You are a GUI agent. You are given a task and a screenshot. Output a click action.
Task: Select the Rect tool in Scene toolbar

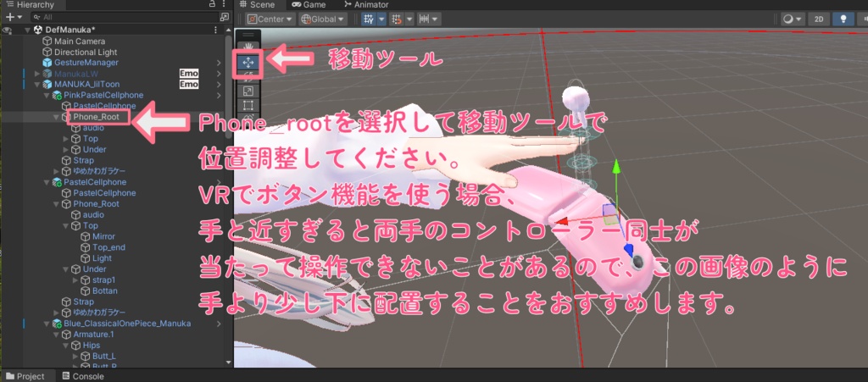(x=248, y=105)
